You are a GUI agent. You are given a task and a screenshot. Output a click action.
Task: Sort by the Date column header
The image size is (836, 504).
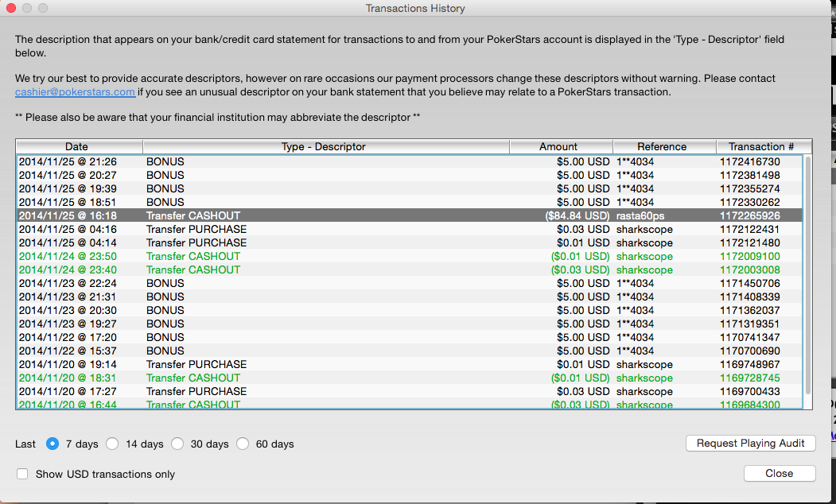80,146
